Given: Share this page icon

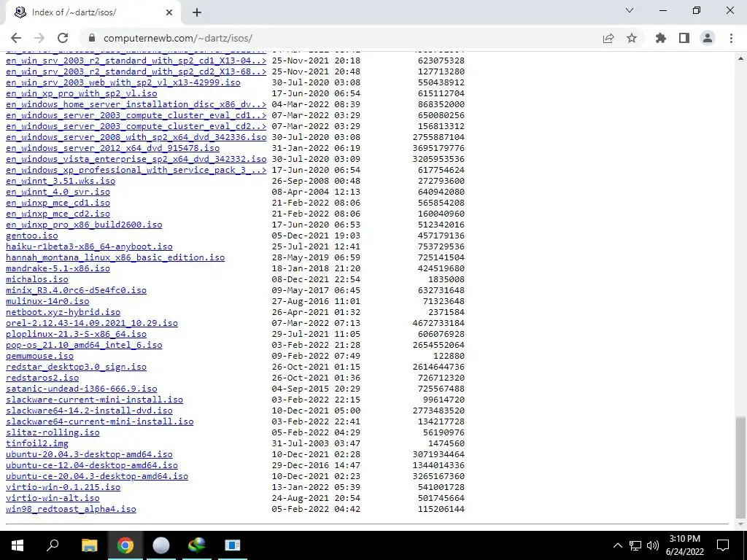Looking at the screenshot, I should [608, 38].
